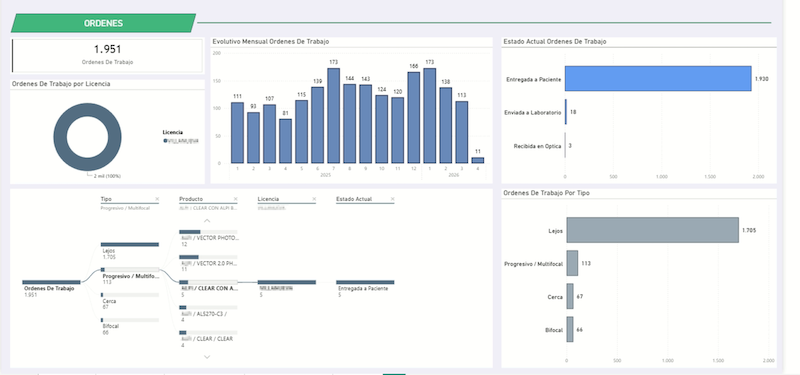Image resolution: width=800 pixels, height=375 pixels.
Task: Select the bar with value 144
Action: [x=349, y=123]
